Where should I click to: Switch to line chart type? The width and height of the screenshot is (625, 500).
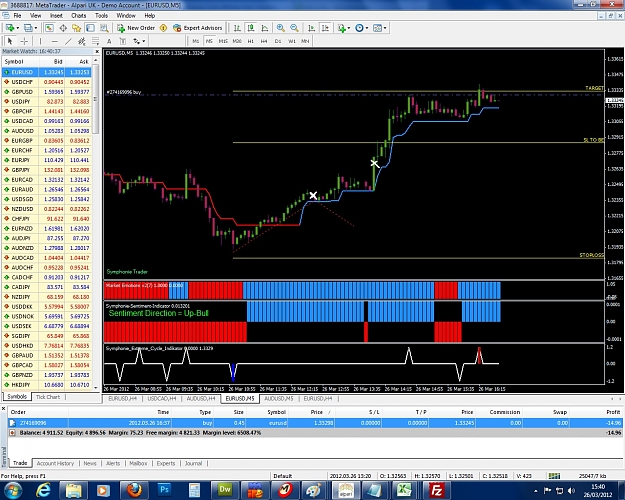coord(265,28)
